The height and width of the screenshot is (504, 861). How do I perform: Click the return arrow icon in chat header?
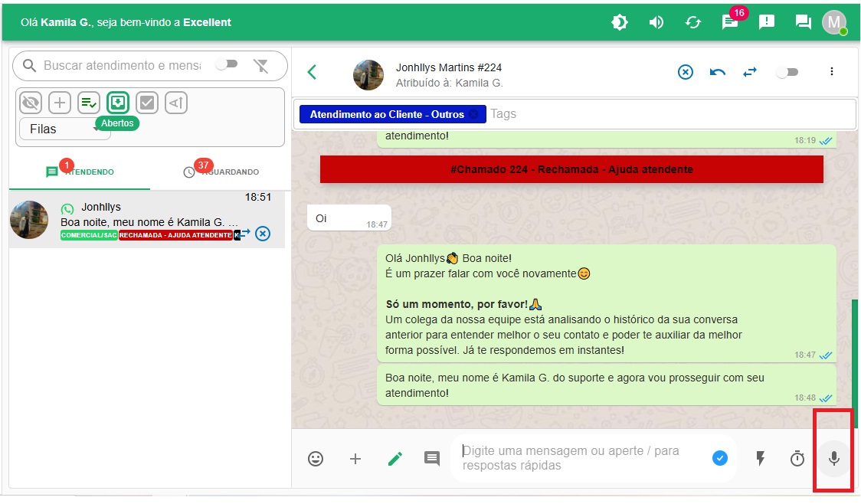(x=718, y=71)
